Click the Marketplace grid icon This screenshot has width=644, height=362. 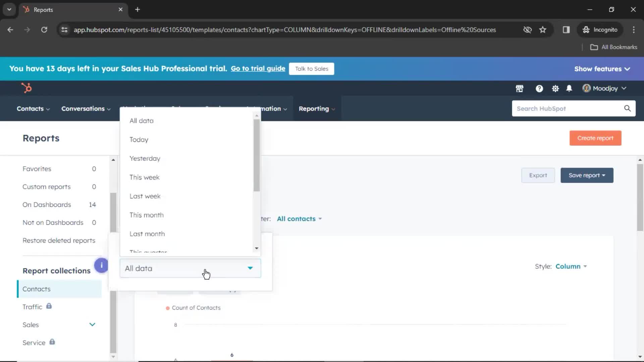[x=519, y=88]
